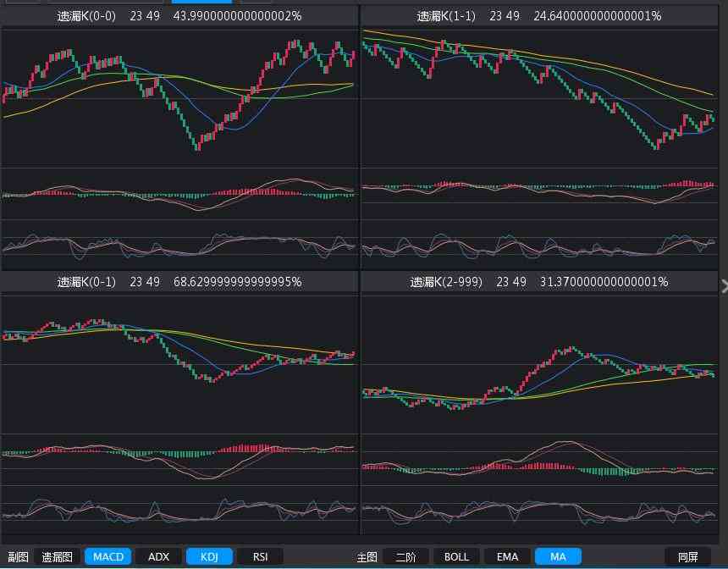Select the 遗漏K(0-0) chart title bar

click(179, 16)
